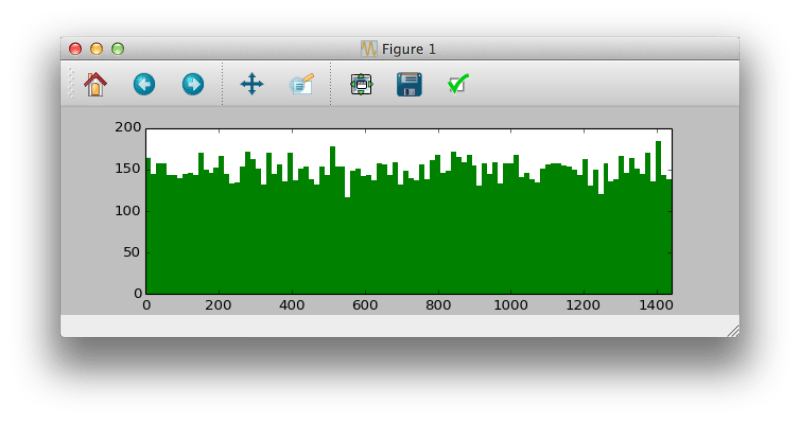Activate the Pan/Move crosshair tool
Viewport: 800px width, 421px height.
(x=252, y=84)
